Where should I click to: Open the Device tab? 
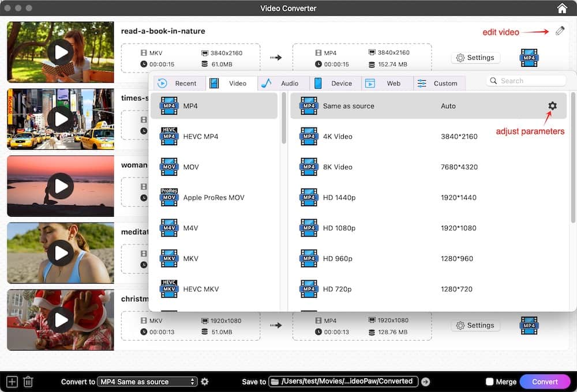pyautogui.click(x=335, y=83)
